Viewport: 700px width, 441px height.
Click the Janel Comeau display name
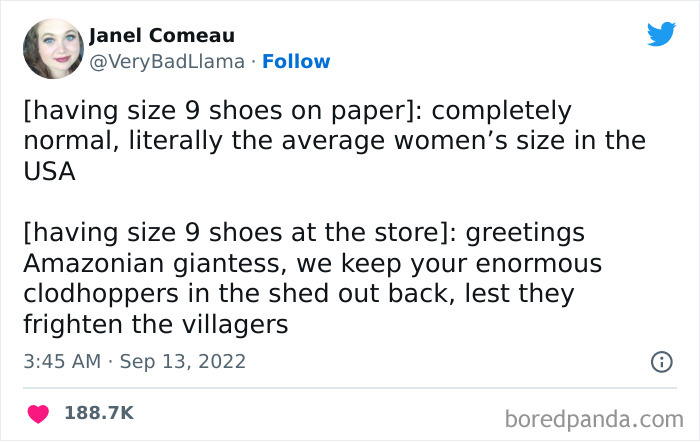162,36
